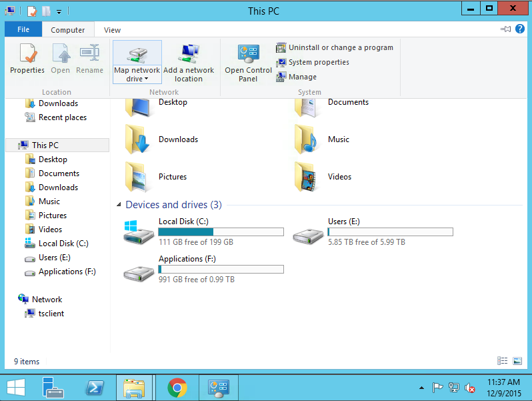Viewport: 532px width, 401px height.
Task: Select Applications (F:) in navigation tree
Action: (x=61, y=272)
